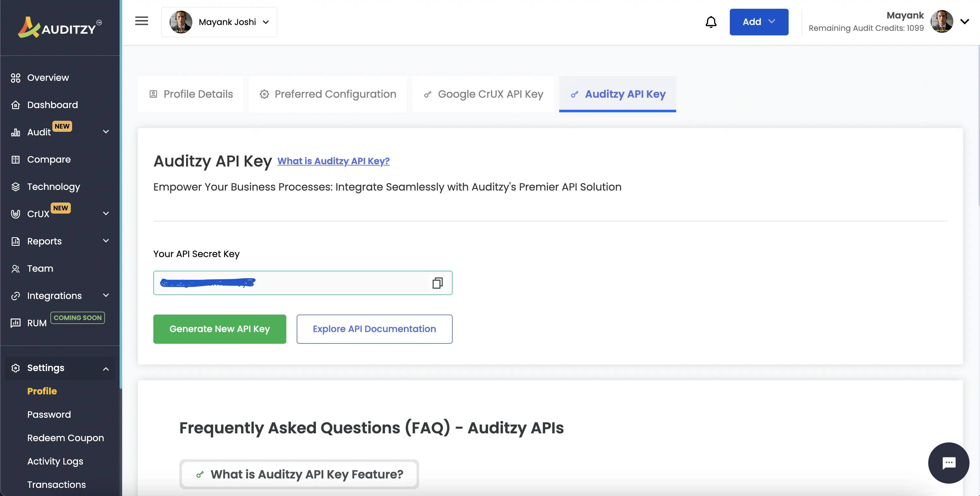Open the chat support bubble
The image size is (980, 496).
(x=948, y=463)
